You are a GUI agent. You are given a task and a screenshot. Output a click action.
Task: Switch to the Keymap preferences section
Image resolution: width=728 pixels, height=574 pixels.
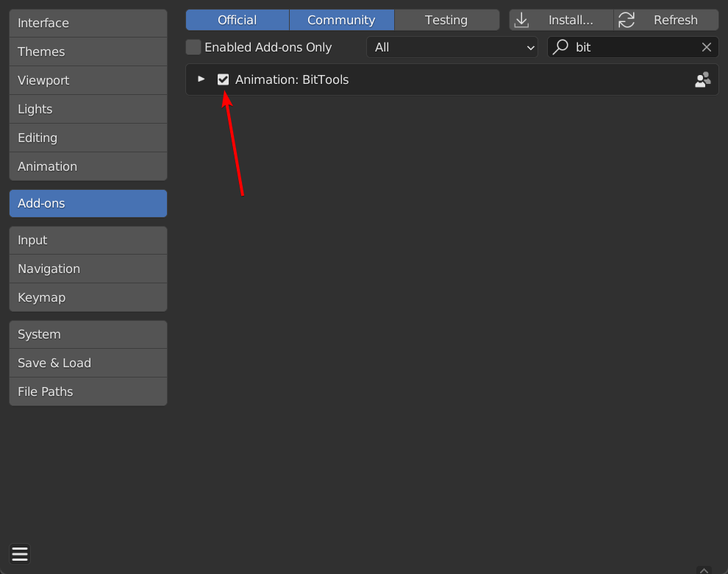[x=88, y=297]
